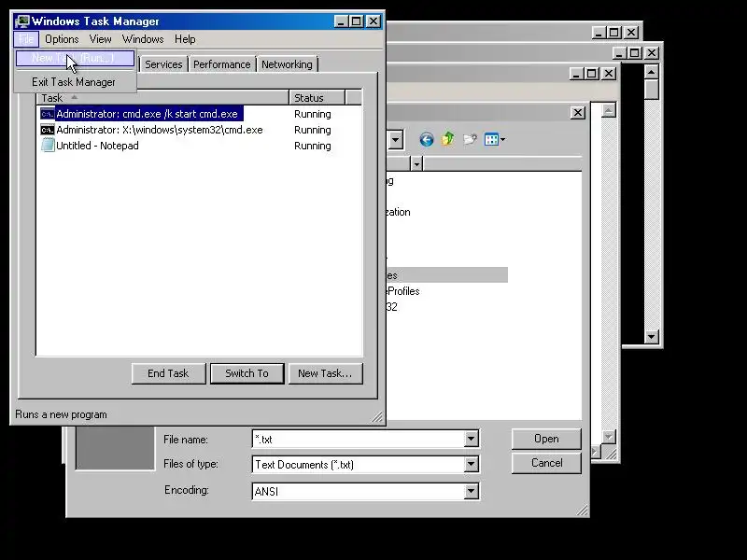This screenshot has width=747, height=560.
Task: Click the Back arrow icon in Open dialog
Action: point(427,139)
